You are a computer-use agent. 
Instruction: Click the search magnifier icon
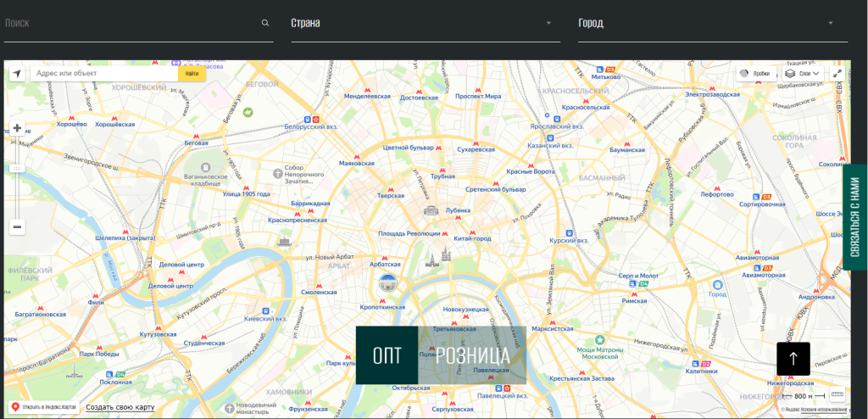tap(265, 23)
